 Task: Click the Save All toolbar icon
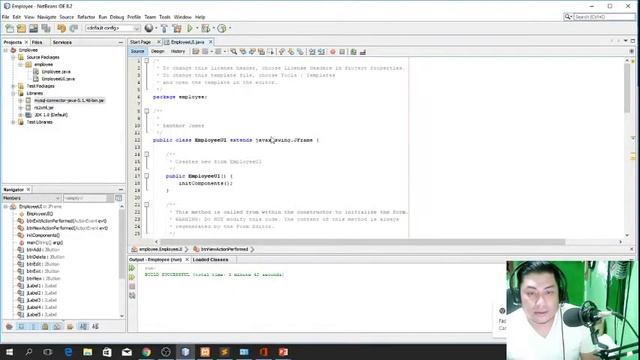coord(46,28)
